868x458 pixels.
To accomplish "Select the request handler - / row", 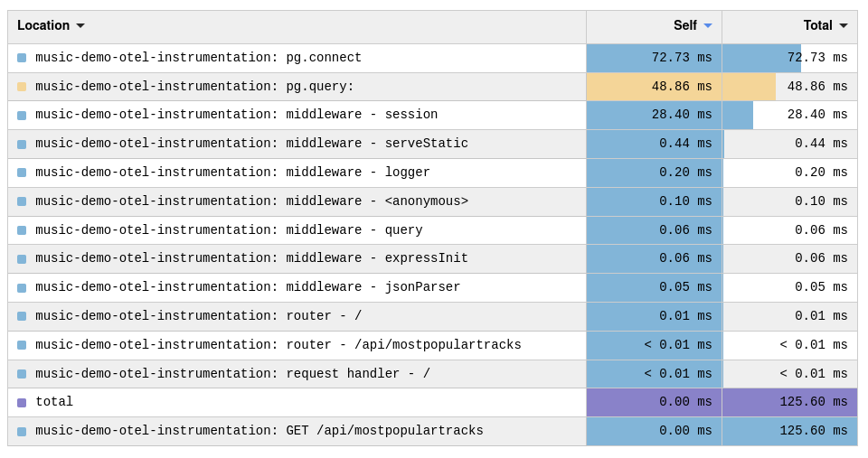I will (432, 374).
